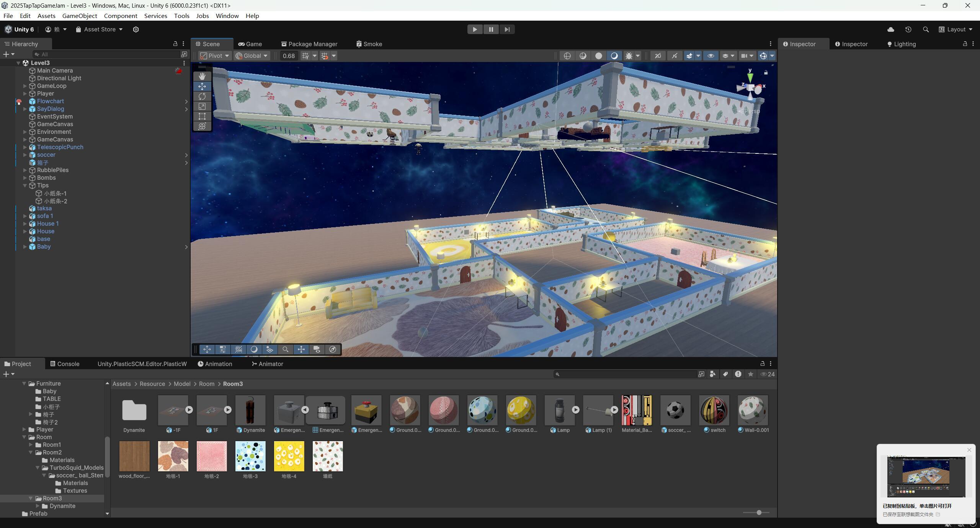Viewport: 980px width, 528px height.
Task: Navigate to Model in breadcrumb path
Action: pyautogui.click(x=182, y=384)
